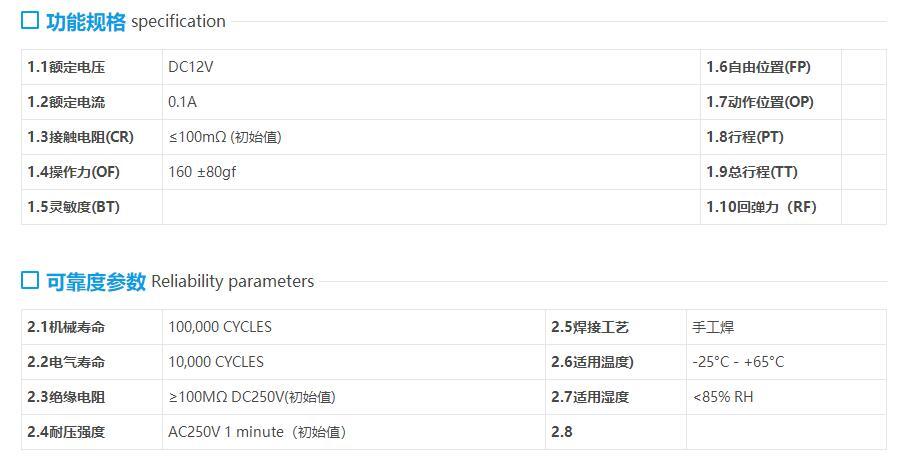The height and width of the screenshot is (465, 903).
Task: Click the DC12V value cell
Action: point(191,67)
